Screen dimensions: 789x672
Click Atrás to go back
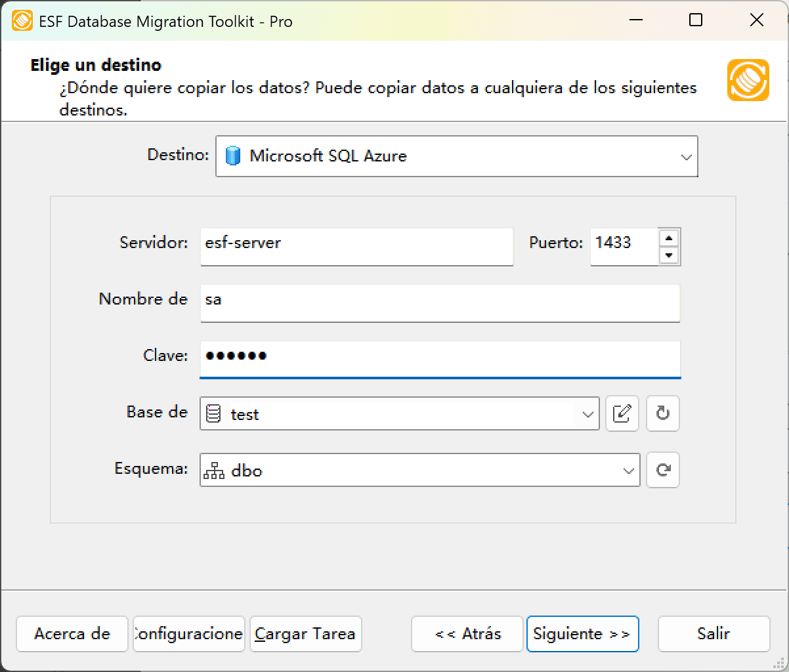click(x=467, y=634)
